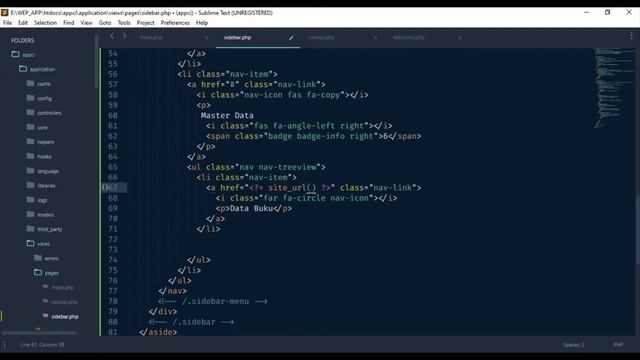Viewport: 640px width, 360px height.
Task: Click the logs folder icon
Action: click(x=31, y=200)
